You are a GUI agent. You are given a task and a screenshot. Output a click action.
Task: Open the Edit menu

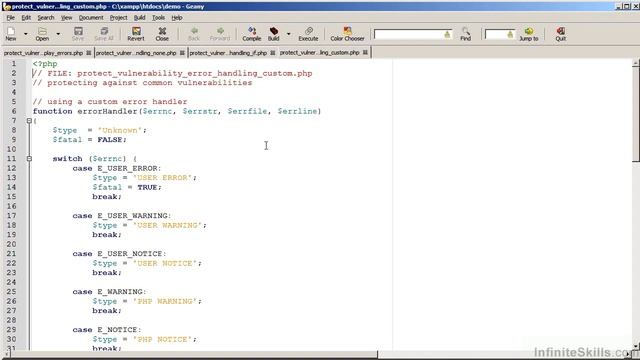[x=26, y=18]
